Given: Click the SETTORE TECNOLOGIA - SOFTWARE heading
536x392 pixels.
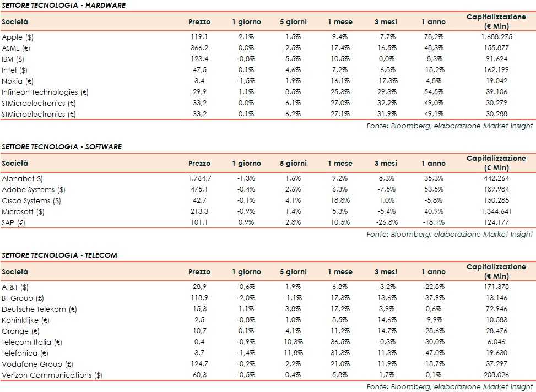Looking at the screenshot, I should (x=62, y=146).
